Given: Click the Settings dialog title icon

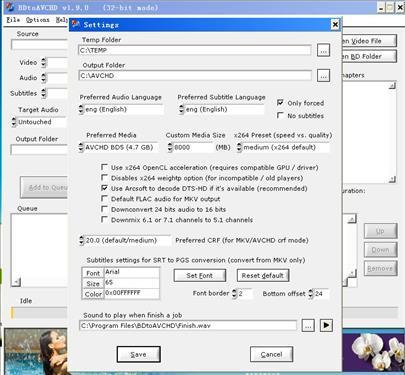Looking at the screenshot, I should (76, 24).
